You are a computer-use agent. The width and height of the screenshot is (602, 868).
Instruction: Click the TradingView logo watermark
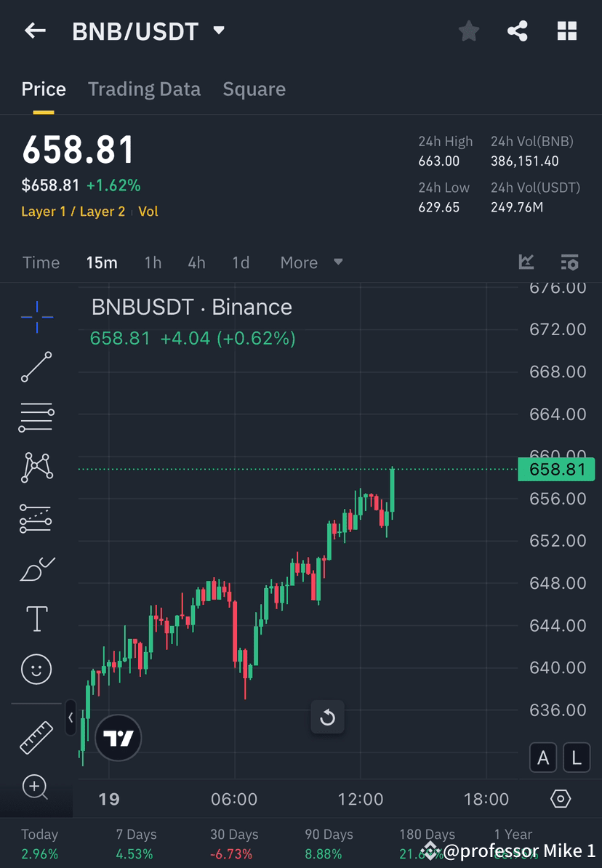118,738
